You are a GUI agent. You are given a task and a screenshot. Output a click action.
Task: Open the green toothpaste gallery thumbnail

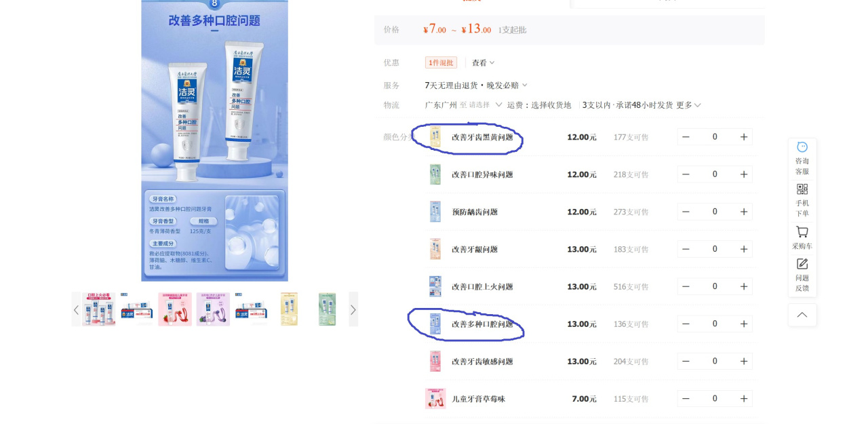(x=328, y=309)
